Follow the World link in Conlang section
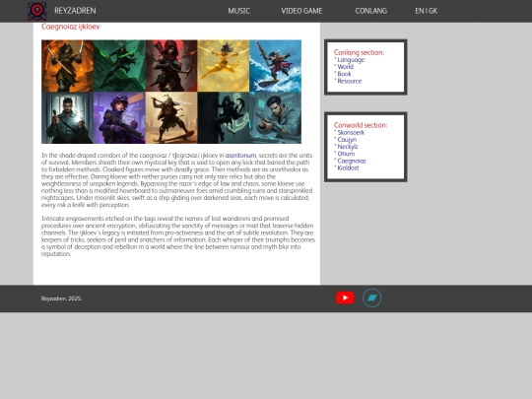The image size is (532, 399). click(346, 67)
